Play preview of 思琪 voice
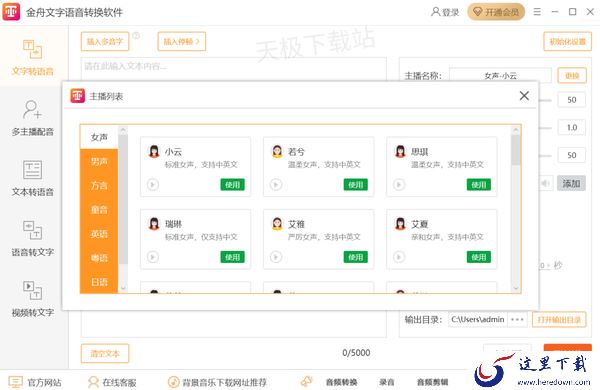600x390 pixels. (x=399, y=185)
